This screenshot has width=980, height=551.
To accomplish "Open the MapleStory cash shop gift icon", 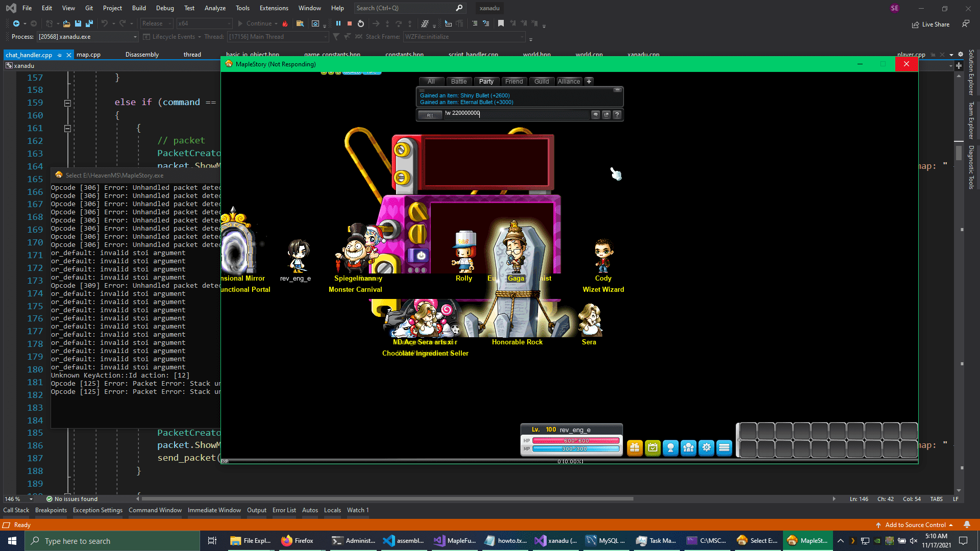I will 634,448.
